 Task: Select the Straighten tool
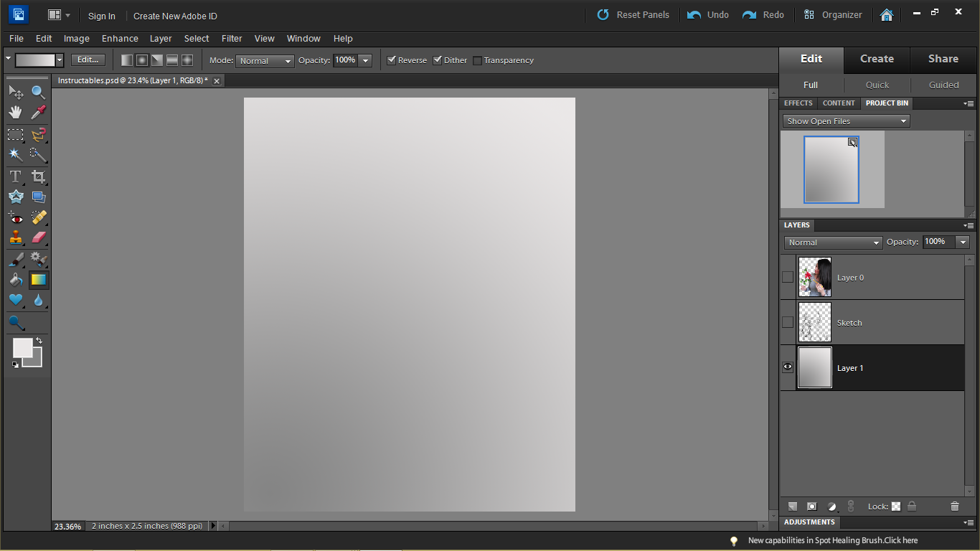pyautogui.click(x=38, y=197)
